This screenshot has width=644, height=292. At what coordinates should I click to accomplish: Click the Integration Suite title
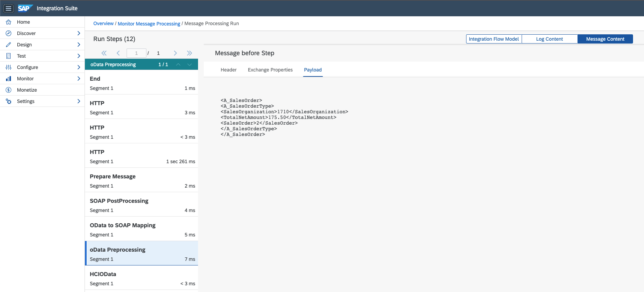coord(57,8)
